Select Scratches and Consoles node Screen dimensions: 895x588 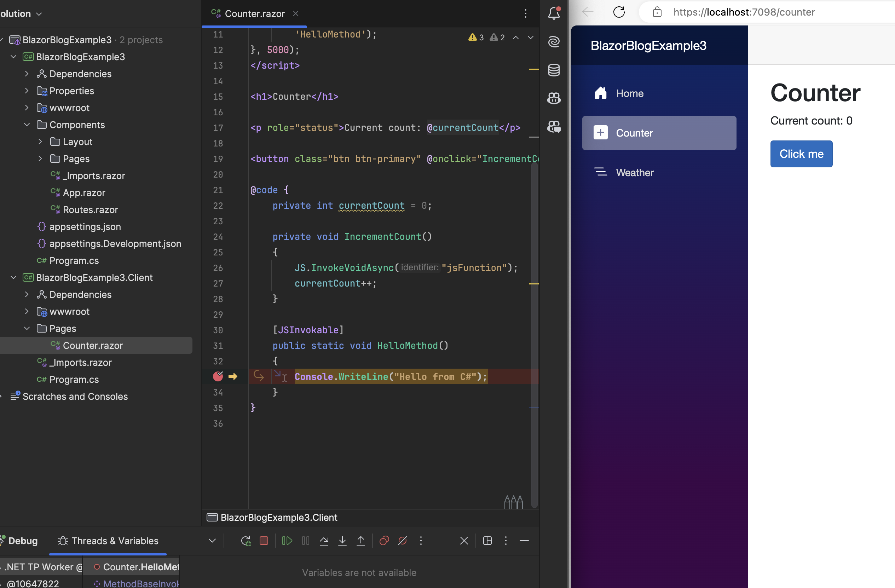click(75, 397)
